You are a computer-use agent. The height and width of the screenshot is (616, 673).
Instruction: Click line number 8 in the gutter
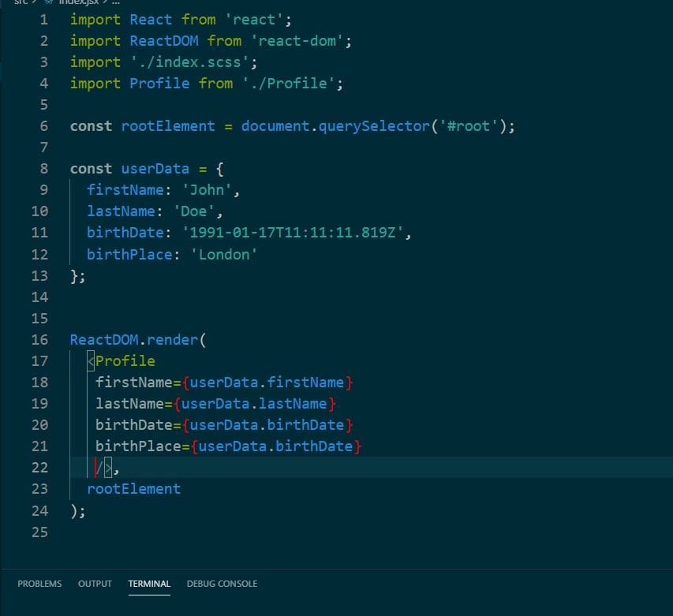[x=43, y=169]
